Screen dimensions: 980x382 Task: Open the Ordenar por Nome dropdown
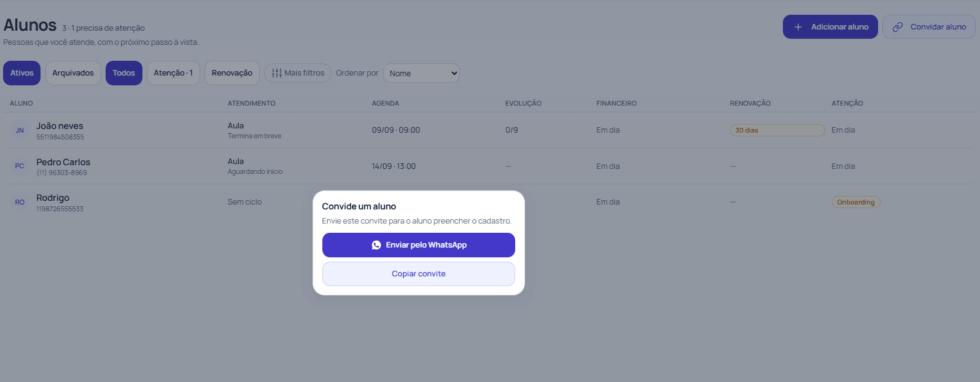[x=421, y=73]
